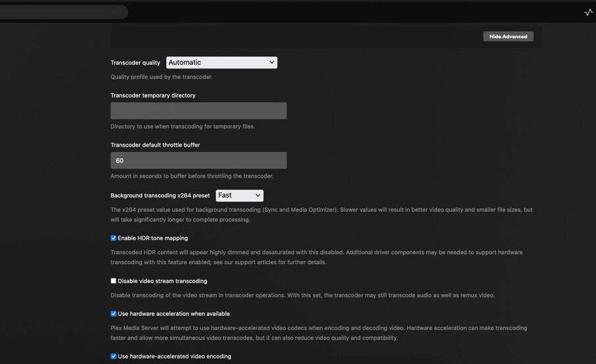This screenshot has height=364, width=596.
Task: Click the 'Background transcoding x264 preset' label
Action: pos(160,195)
